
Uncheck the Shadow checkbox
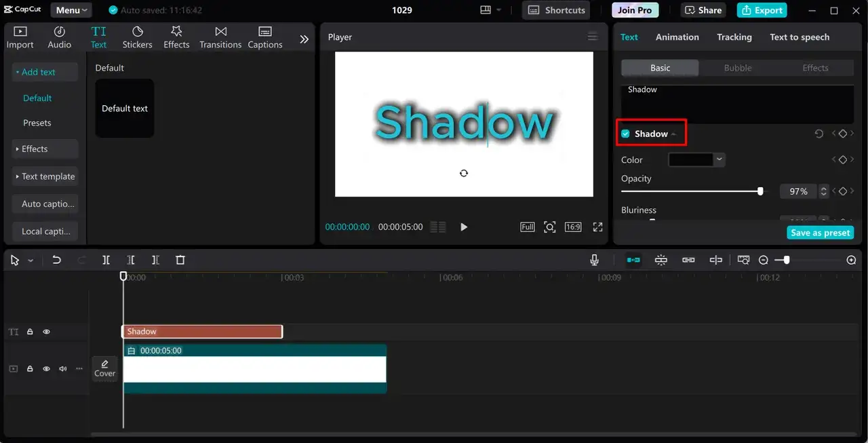click(625, 134)
